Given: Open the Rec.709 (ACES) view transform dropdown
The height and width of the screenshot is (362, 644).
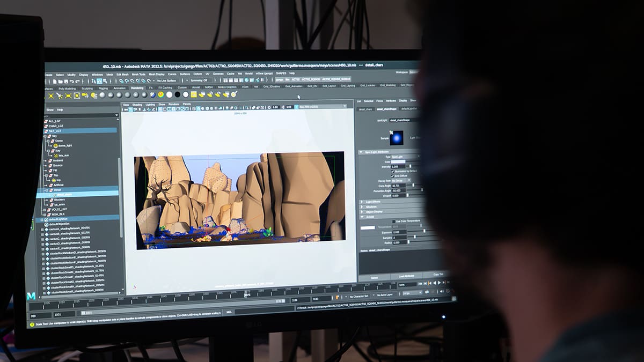Looking at the screenshot, I should point(323,106).
